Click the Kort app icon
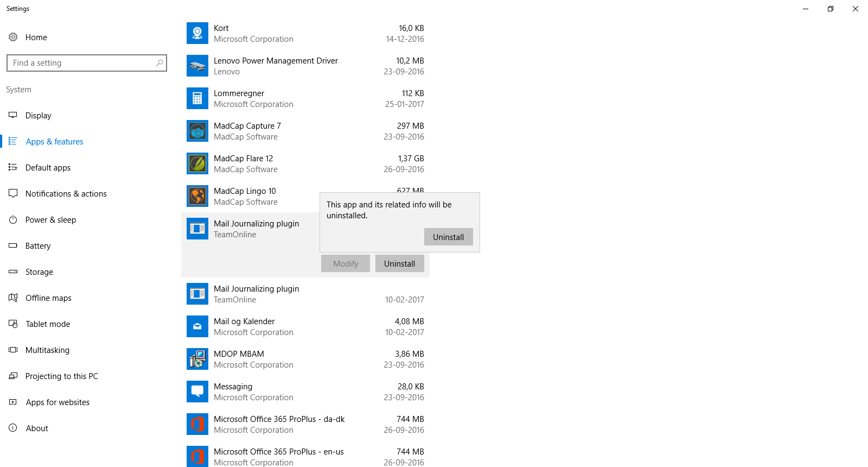 (197, 33)
